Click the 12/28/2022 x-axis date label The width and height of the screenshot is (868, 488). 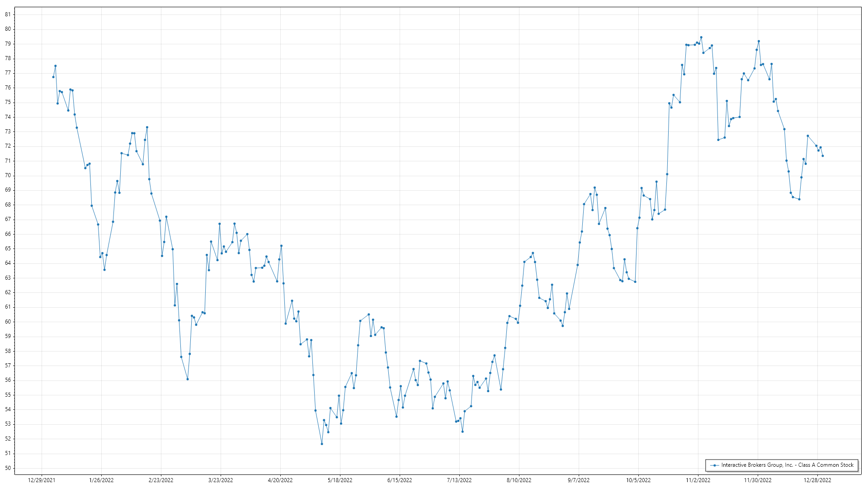(x=817, y=480)
